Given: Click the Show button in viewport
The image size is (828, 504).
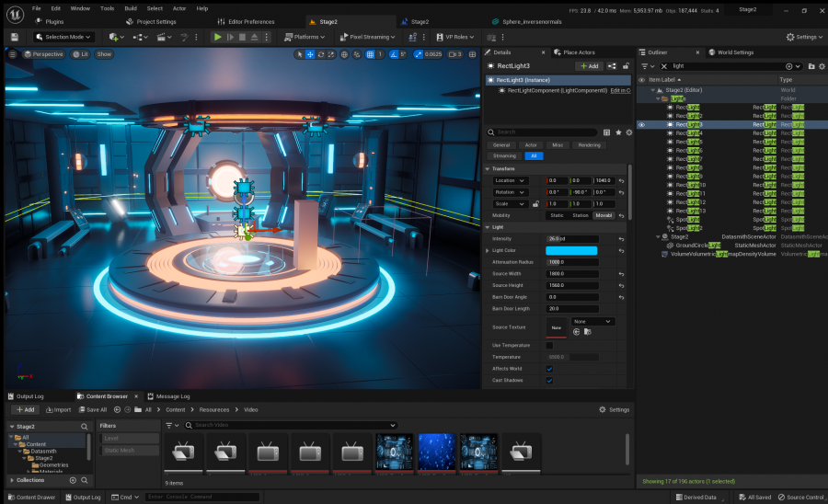Looking at the screenshot, I should (104, 54).
